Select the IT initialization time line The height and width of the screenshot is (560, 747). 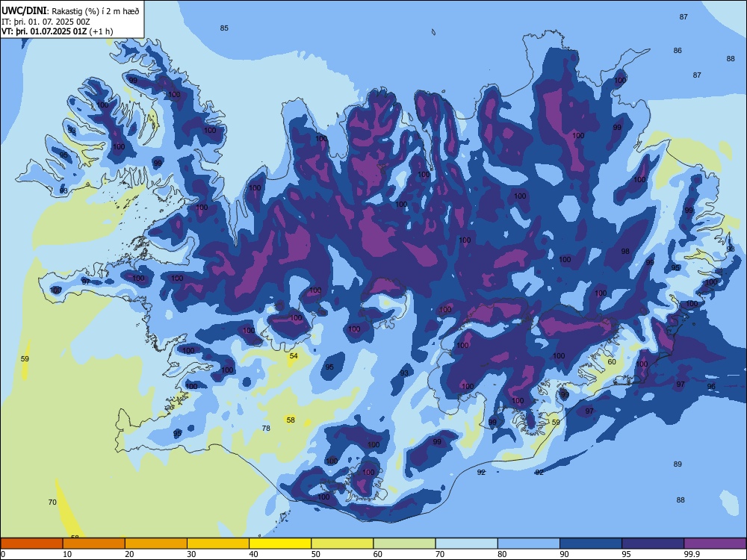[46, 22]
